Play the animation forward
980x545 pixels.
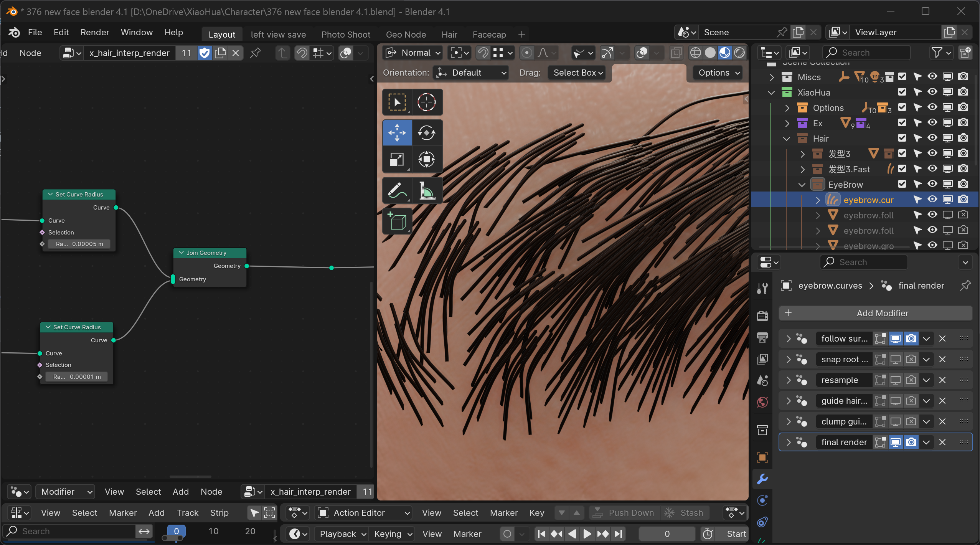[587, 534]
